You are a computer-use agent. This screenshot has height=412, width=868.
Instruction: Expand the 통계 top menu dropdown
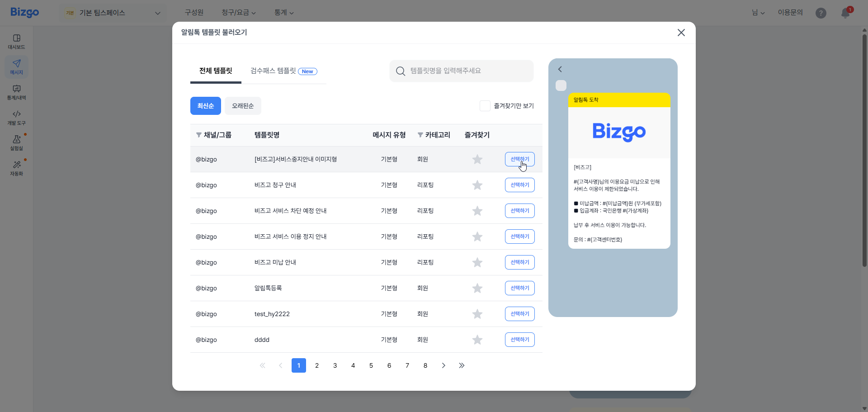pos(284,12)
